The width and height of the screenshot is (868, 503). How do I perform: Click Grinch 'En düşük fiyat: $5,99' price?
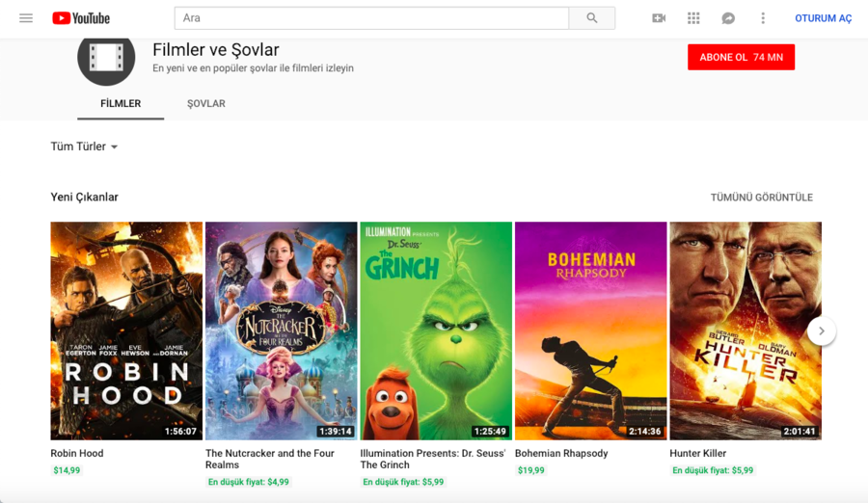point(403,482)
